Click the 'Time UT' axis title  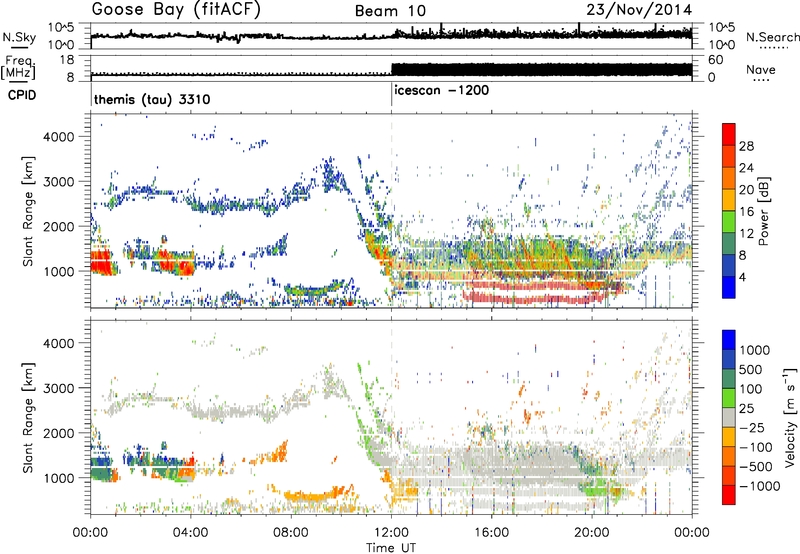point(391,547)
